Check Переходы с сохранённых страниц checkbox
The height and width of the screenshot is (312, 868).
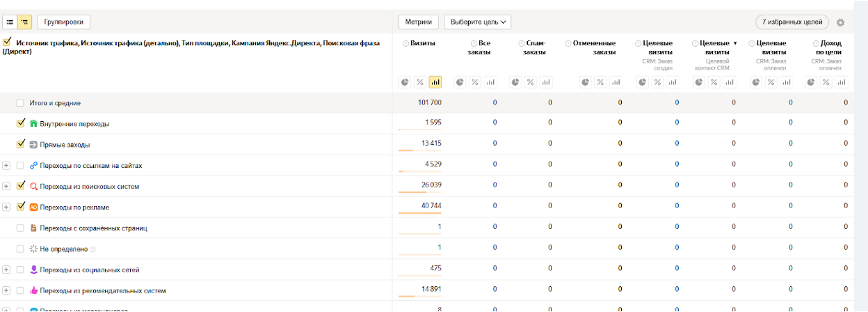(x=20, y=228)
